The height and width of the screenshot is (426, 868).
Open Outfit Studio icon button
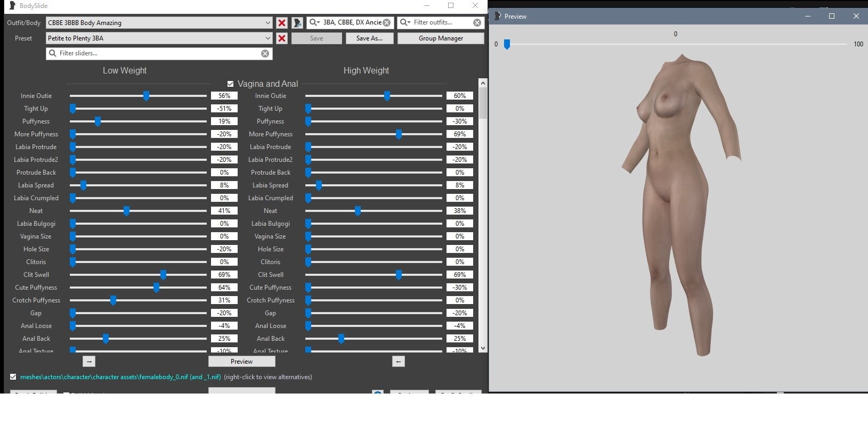(x=297, y=23)
